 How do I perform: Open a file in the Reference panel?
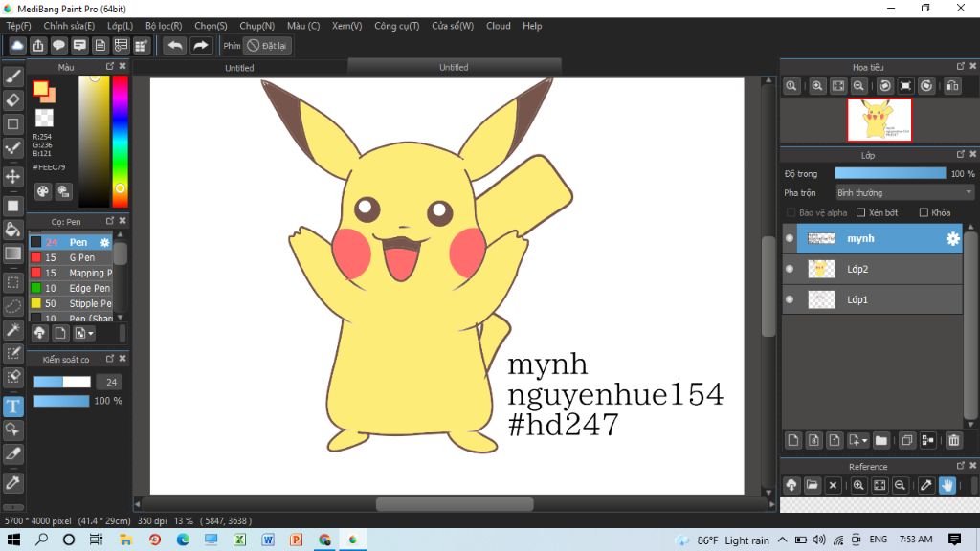812,485
